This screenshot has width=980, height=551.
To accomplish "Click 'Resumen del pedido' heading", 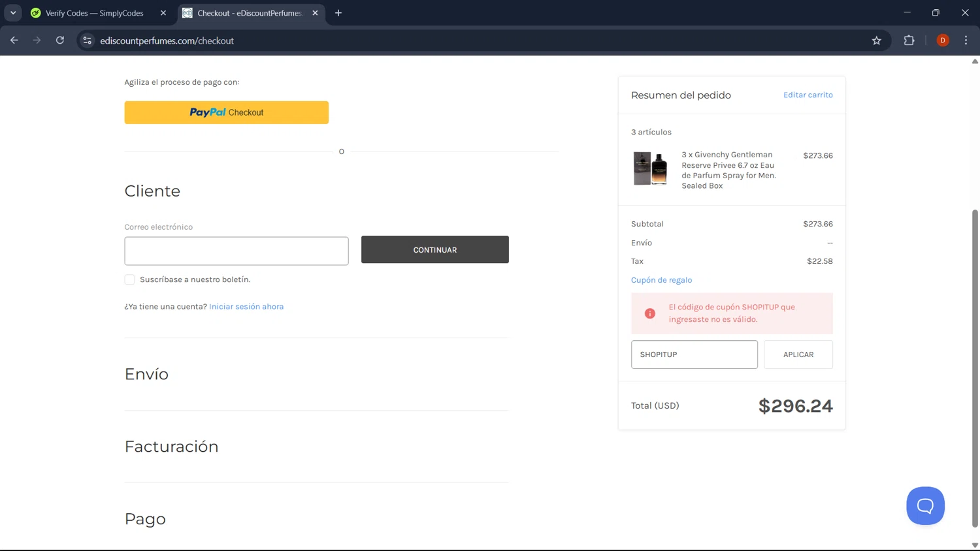I will pos(681,95).
